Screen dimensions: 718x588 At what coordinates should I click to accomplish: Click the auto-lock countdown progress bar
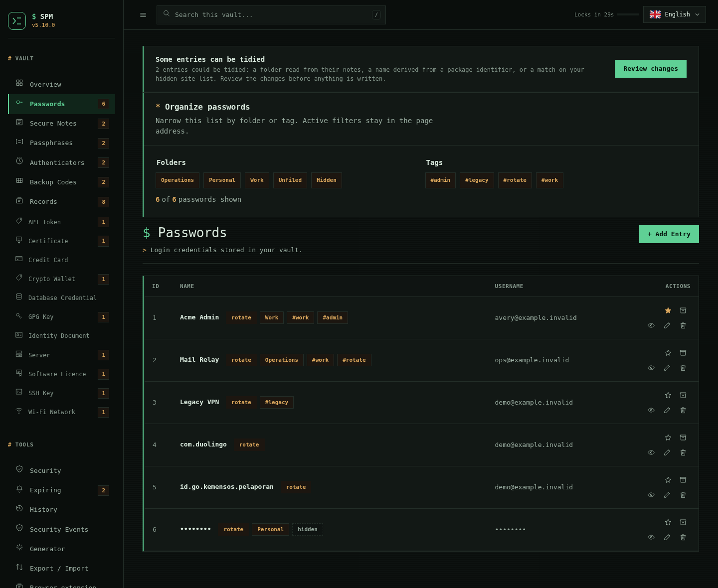point(628,14)
